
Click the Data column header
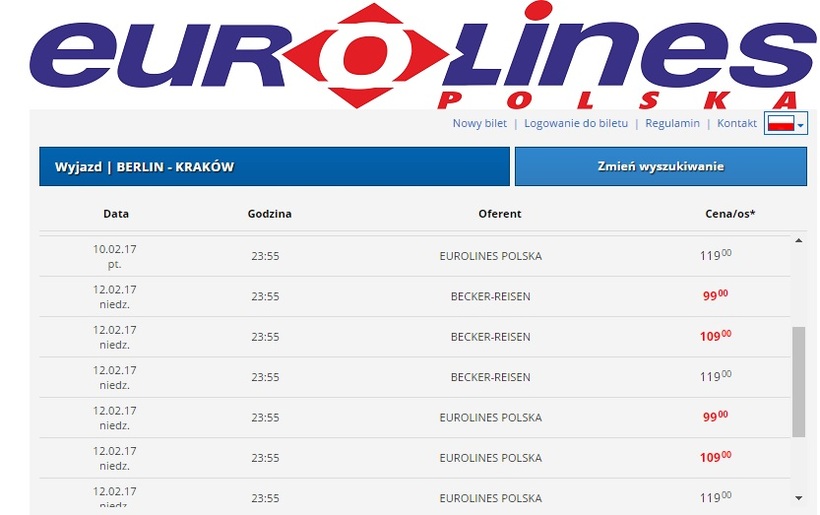pyautogui.click(x=116, y=214)
